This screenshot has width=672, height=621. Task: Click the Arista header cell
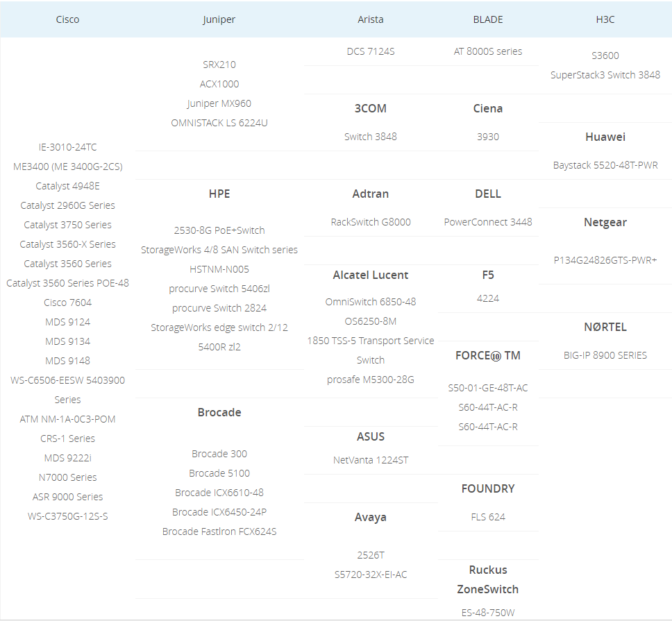[x=370, y=19]
